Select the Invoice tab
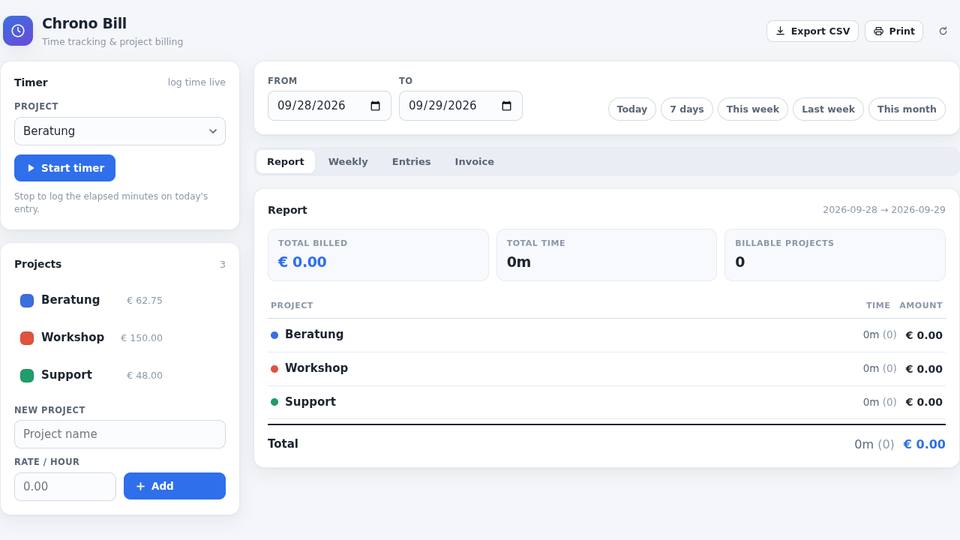This screenshot has height=540, width=960. [474, 162]
